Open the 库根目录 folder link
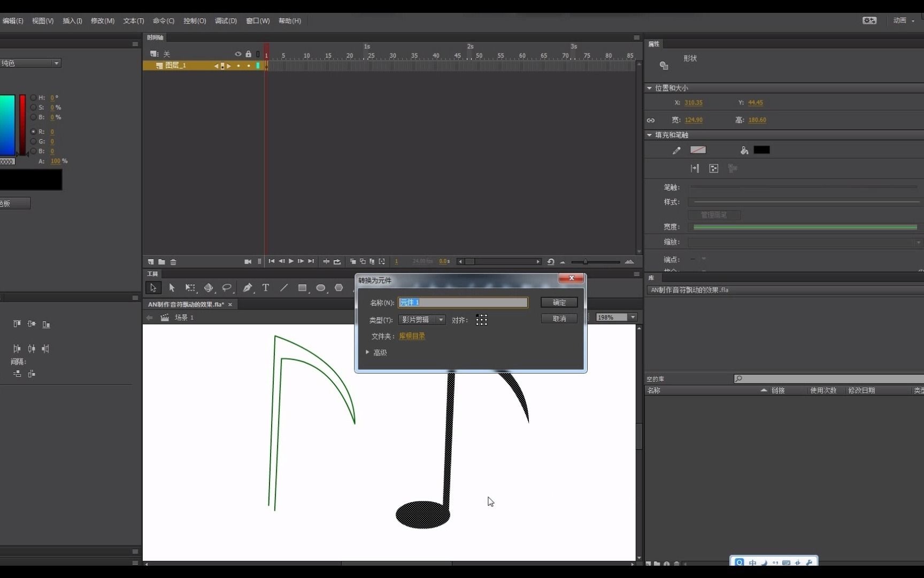924x578 pixels. [x=412, y=336]
